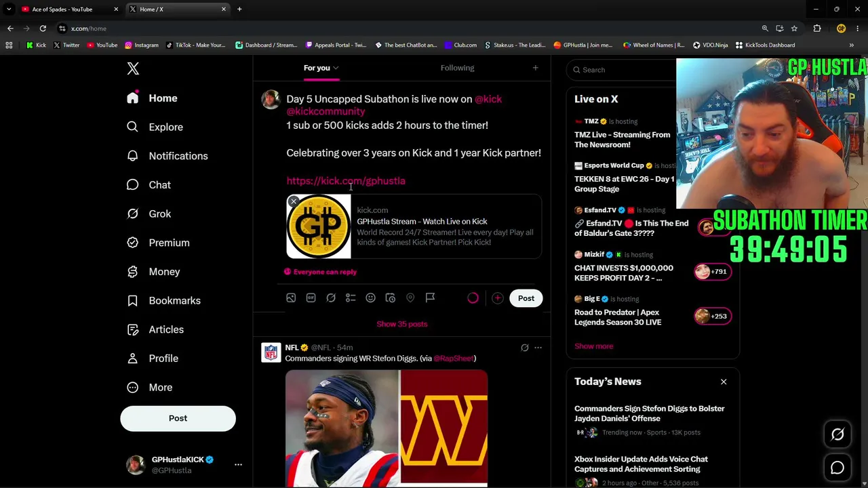Open the Stefon Diggs image in NFL post

(x=342, y=428)
